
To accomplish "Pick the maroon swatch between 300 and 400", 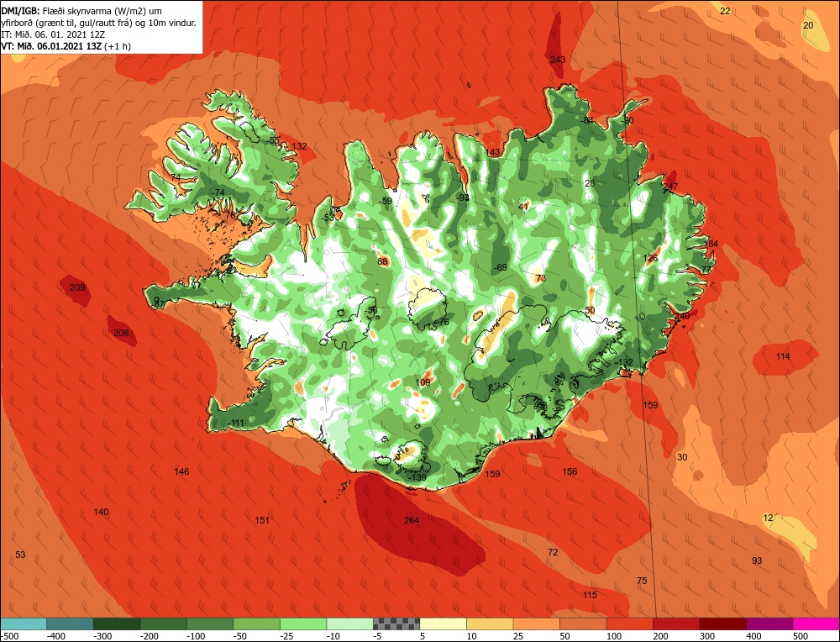I will coord(723,624).
